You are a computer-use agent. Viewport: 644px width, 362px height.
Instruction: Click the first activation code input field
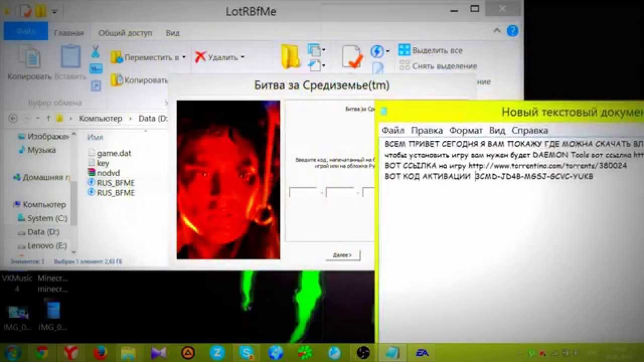click(303, 192)
